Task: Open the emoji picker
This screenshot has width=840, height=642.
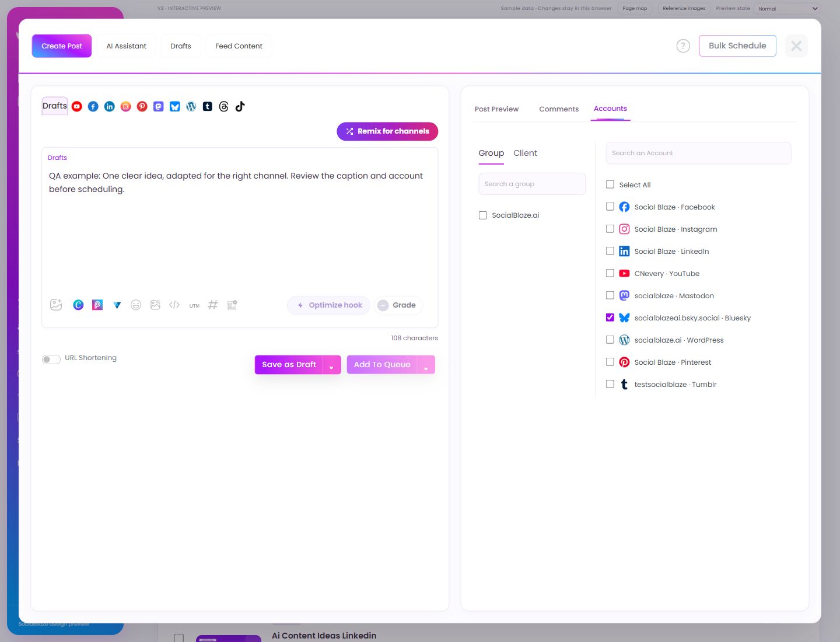Action: [136, 305]
